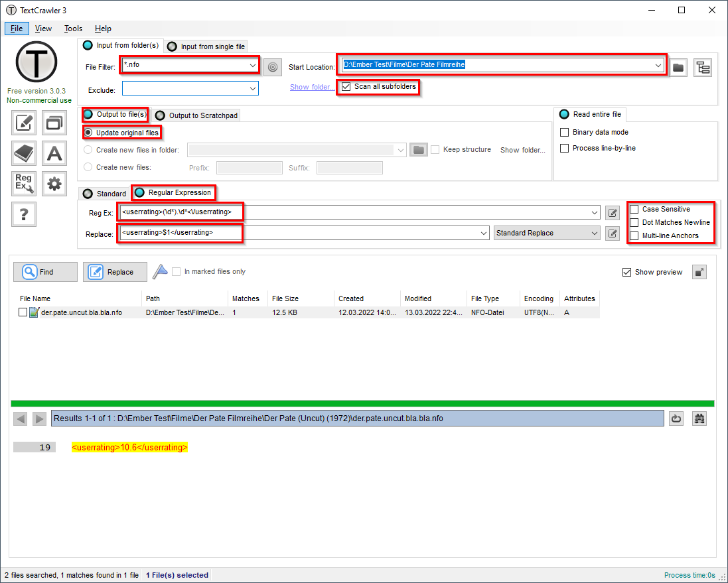Select Update original files radio option
The width and height of the screenshot is (728, 583).
point(88,133)
